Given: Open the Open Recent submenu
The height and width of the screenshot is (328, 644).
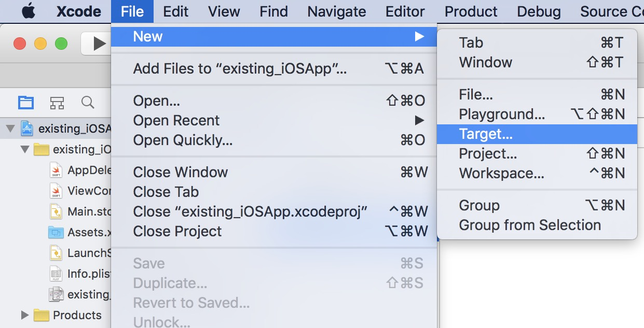Looking at the screenshot, I should 274,120.
